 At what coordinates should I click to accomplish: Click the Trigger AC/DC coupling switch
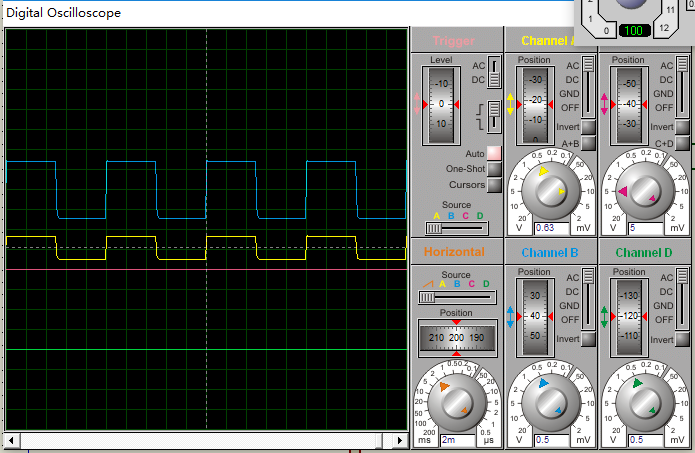coord(495,73)
